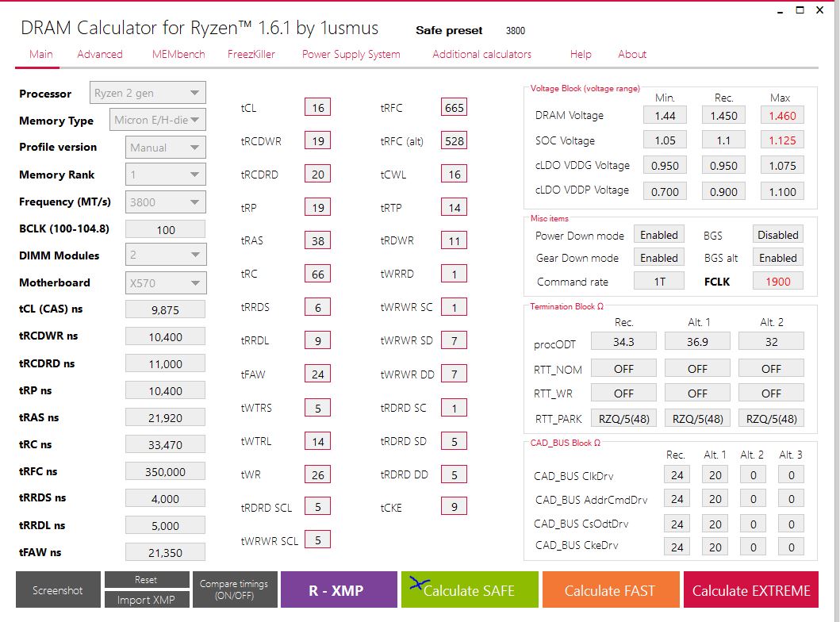
Task: Click the tFAW ns field
Action: point(165,552)
